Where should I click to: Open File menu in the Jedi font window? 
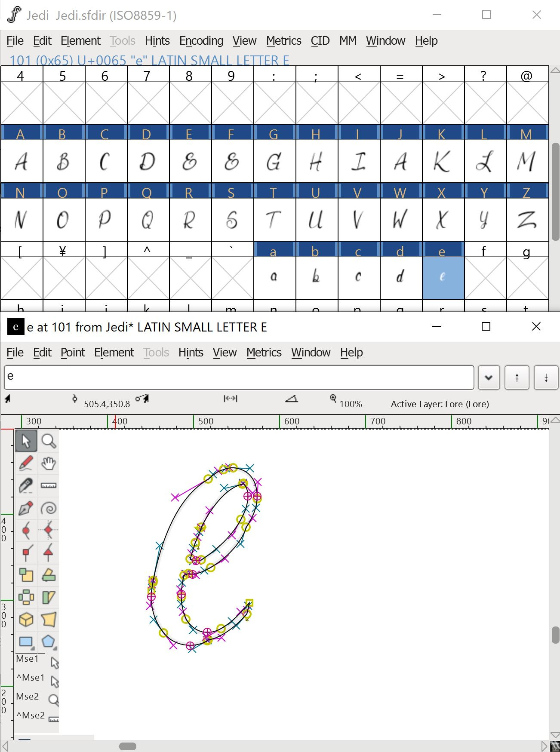[x=15, y=41]
